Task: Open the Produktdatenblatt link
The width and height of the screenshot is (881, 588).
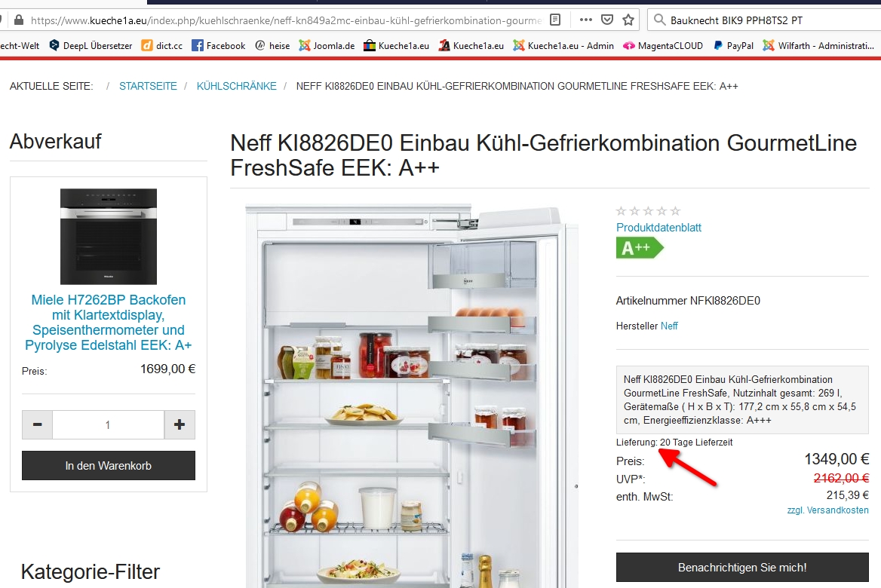Action: coord(658,228)
